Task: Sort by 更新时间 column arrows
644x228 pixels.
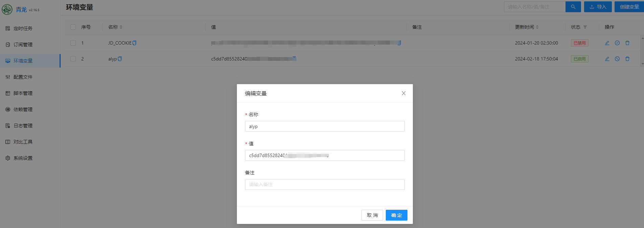Action: [537, 27]
